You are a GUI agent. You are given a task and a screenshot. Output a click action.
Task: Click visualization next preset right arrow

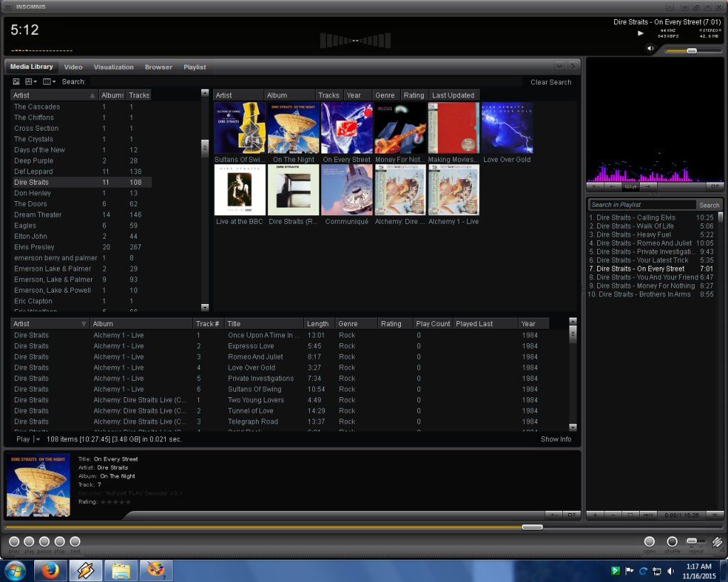click(648, 187)
